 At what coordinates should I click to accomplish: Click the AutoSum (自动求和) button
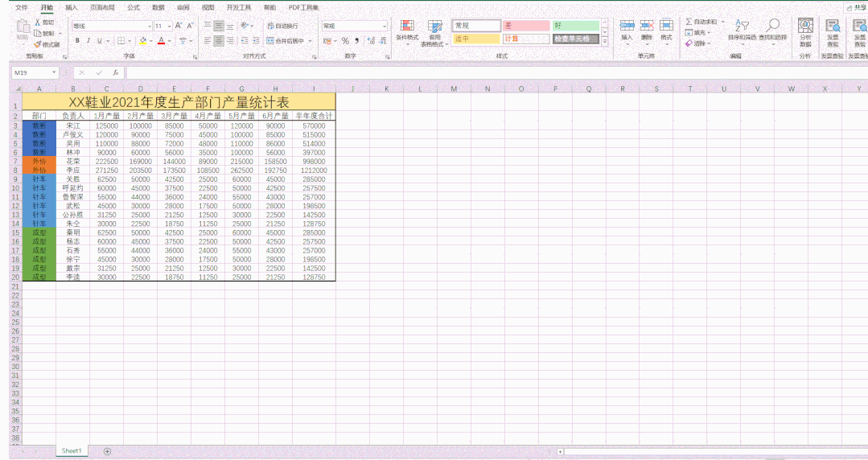click(701, 22)
